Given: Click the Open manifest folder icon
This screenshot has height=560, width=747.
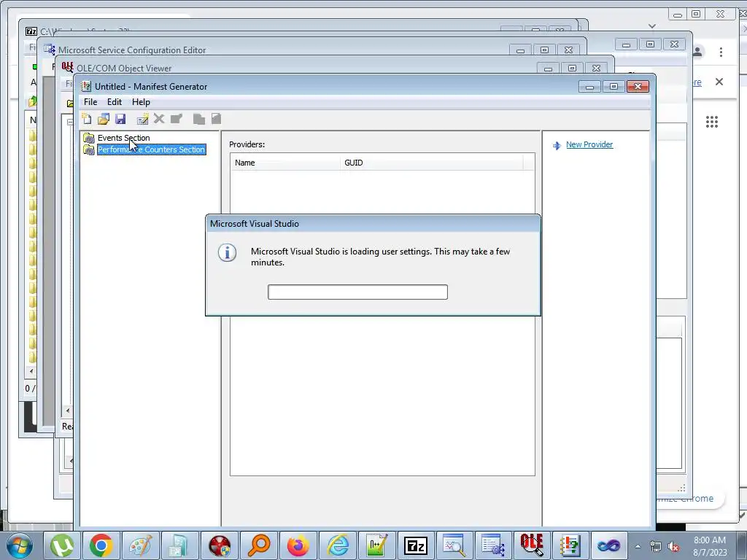Looking at the screenshot, I should click(104, 119).
